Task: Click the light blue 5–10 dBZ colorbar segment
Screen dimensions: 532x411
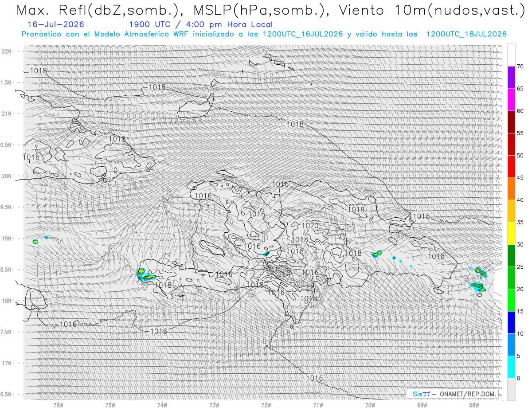Action: pyautogui.click(x=511, y=345)
